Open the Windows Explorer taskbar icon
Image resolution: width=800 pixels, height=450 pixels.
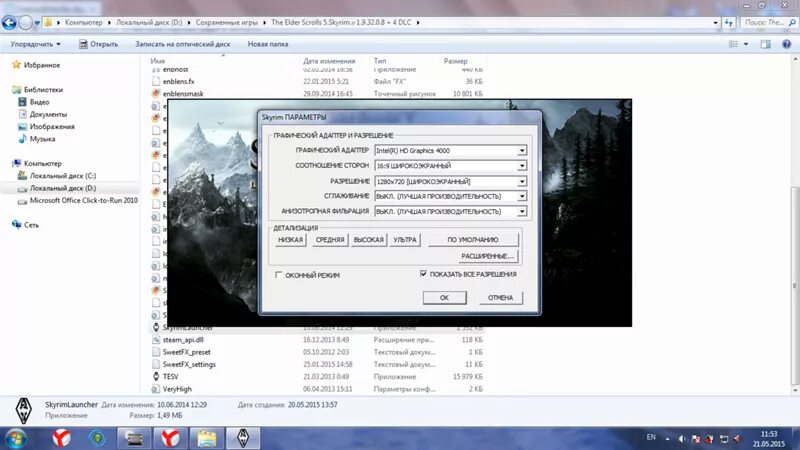tap(207, 438)
